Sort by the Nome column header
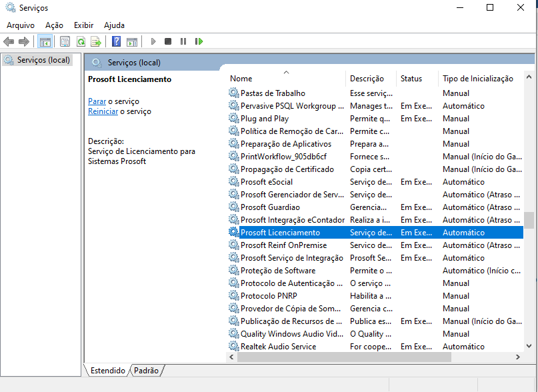Viewport: 538px width, 392px height. pyautogui.click(x=286, y=78)
